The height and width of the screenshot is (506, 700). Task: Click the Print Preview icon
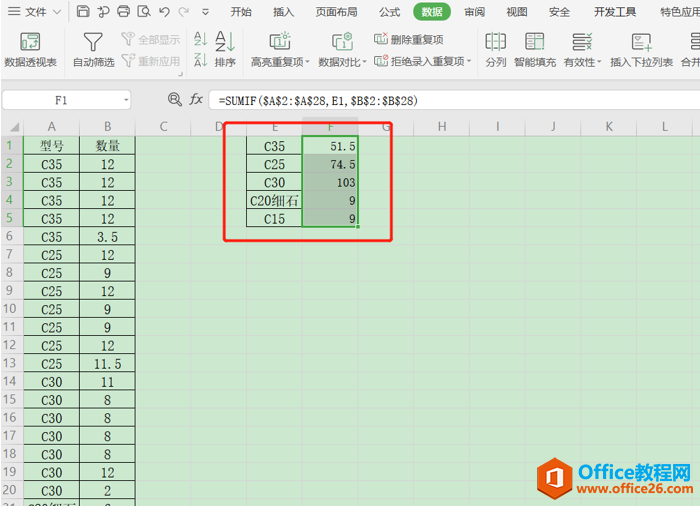tap(144, 11)
